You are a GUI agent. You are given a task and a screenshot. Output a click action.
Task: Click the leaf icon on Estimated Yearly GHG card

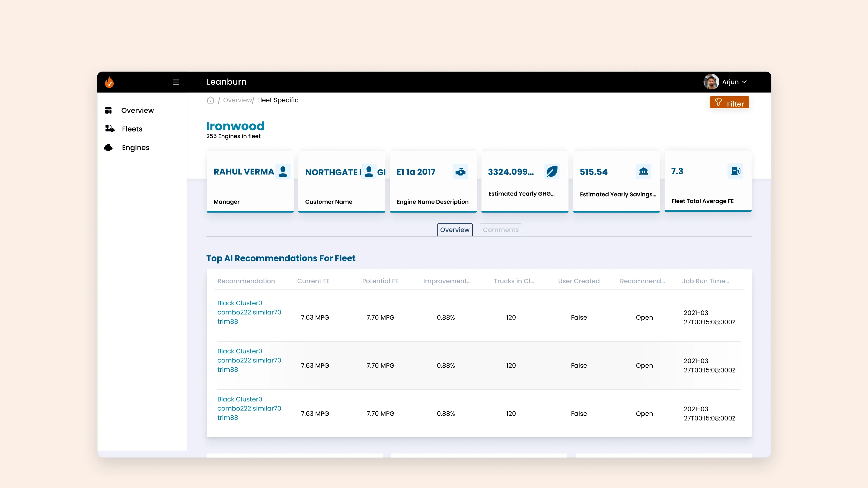(x=552, y=172)
